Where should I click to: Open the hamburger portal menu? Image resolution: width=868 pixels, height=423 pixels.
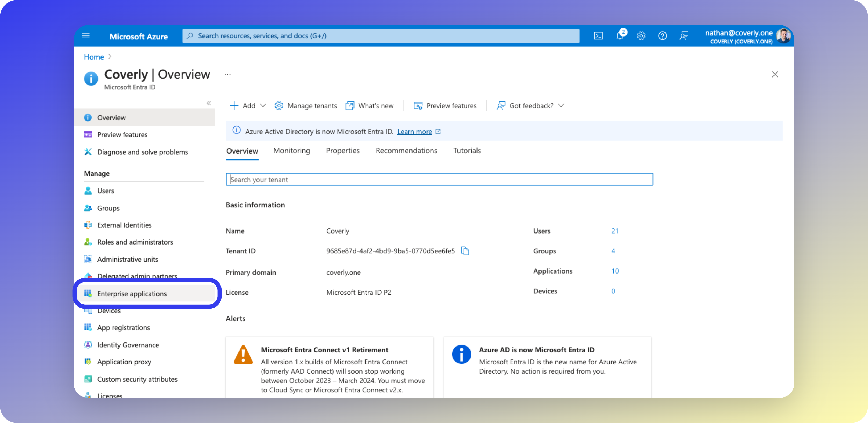point(86,36)
